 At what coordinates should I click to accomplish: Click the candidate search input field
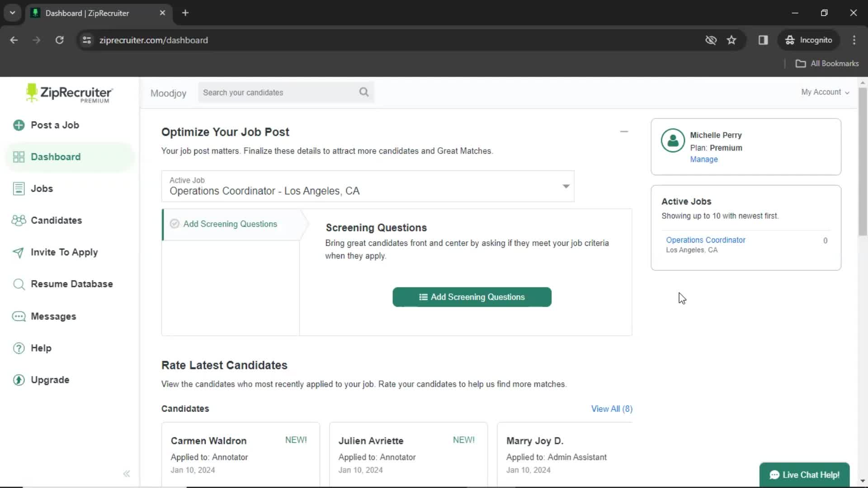(x=287, y=92)
